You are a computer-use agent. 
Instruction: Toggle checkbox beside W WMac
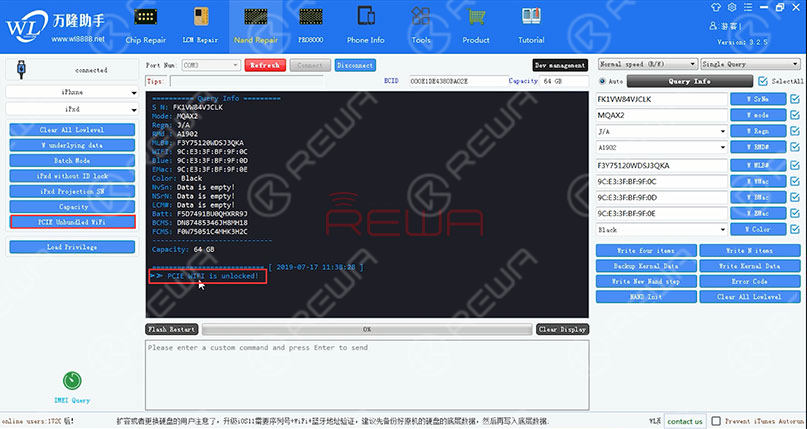coord(795,182)
